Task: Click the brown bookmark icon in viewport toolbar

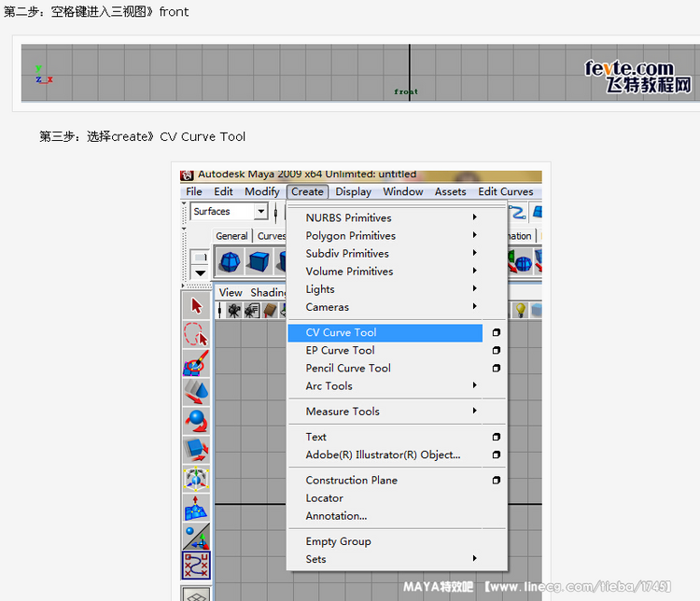Action: pyautogui.click(x=270, y=311)
